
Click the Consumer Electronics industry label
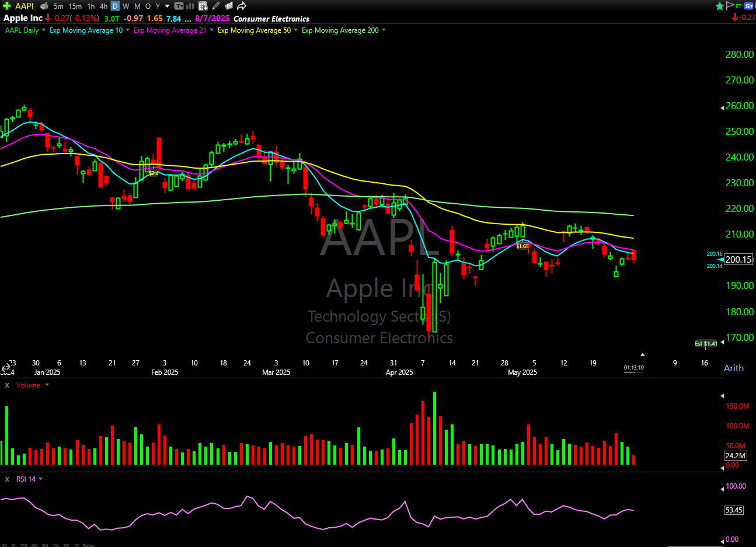pos(271,19)
